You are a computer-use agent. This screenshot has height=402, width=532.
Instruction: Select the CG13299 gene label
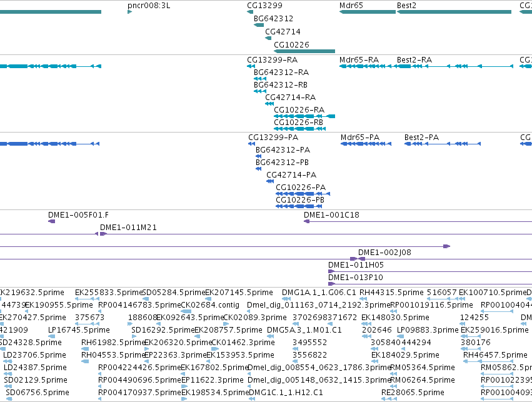pyautogui.click(x=264, y=6)
